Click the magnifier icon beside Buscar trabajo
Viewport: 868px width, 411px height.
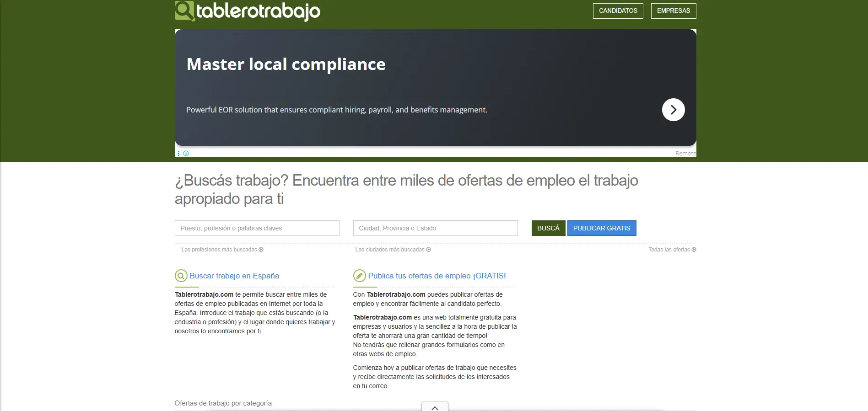click(x=181, y=276)
